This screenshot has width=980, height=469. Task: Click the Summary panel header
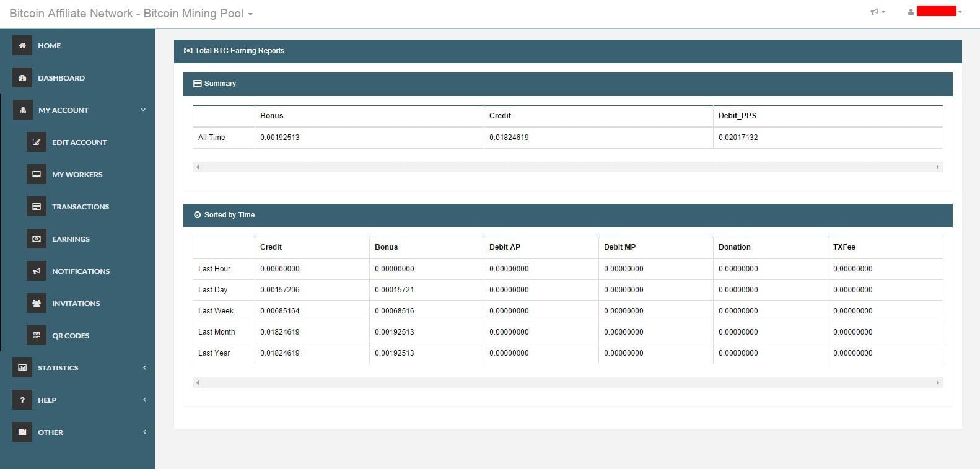click(567, 84)
